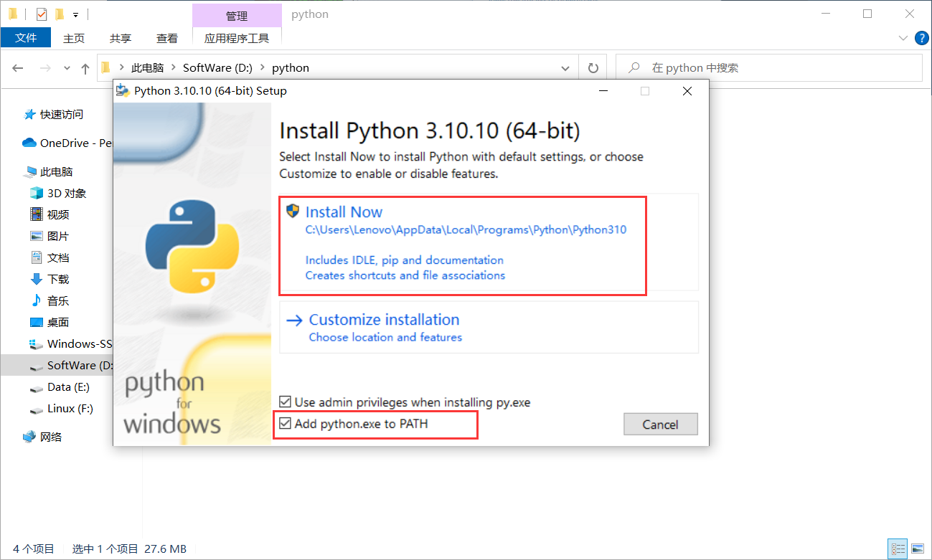Close the Python Setup dialog
The width and height of the screenshot is (932, 560).
(x=687, y=91)
